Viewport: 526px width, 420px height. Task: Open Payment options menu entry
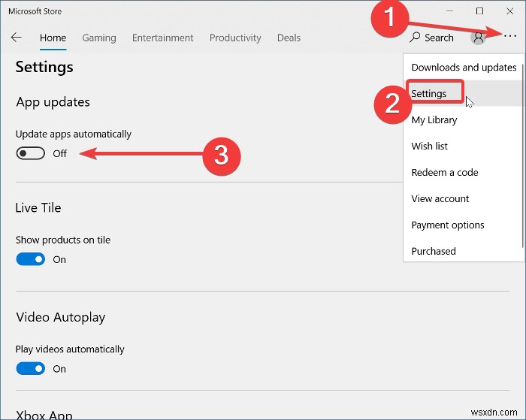point(464,225)
